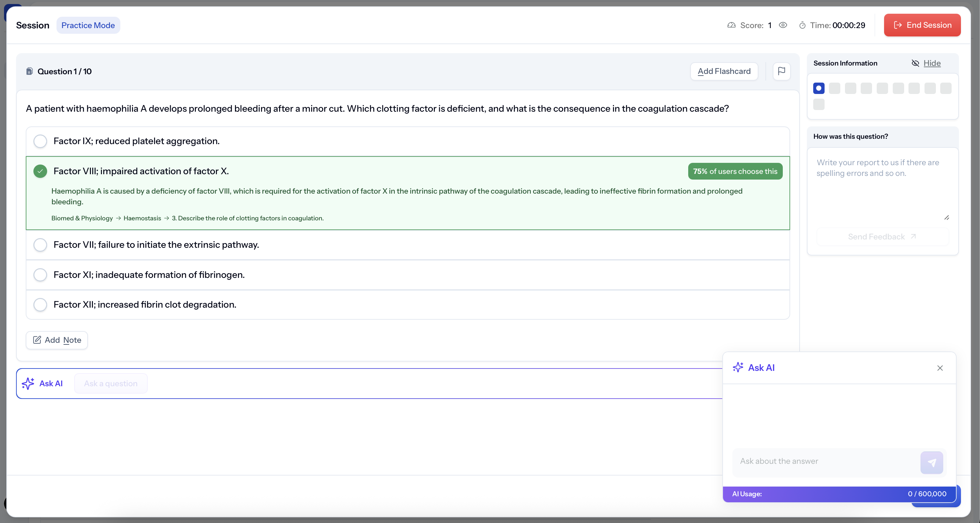Image resolution: width=980 pixels, height=523 pixels.
Task: Click the AI Usage progress bar
Action: (839, 494)
